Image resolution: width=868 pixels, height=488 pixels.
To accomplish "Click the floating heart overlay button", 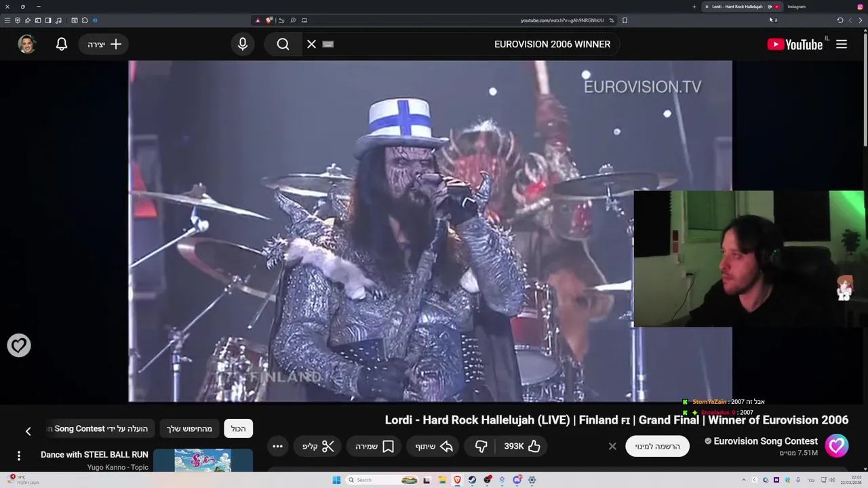I will point(19,346).
